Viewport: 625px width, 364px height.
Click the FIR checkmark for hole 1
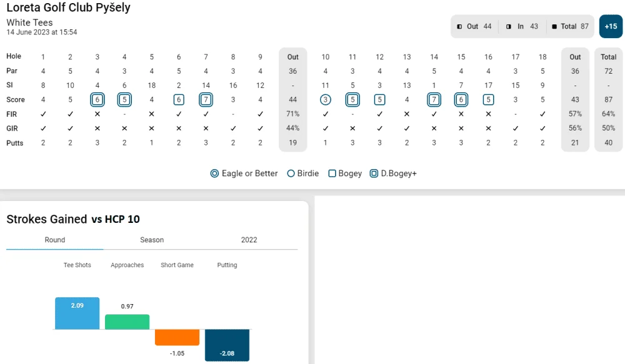[43, 114]
